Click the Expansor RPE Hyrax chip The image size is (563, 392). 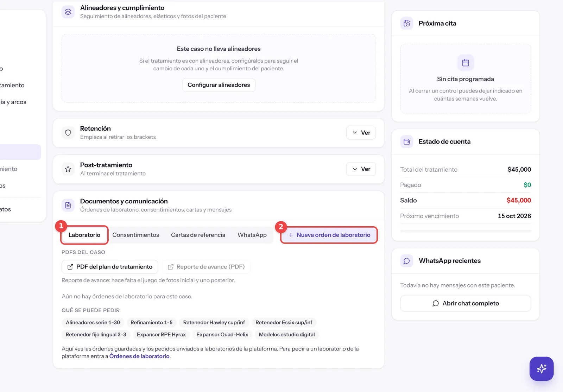(x=161, y=334)
